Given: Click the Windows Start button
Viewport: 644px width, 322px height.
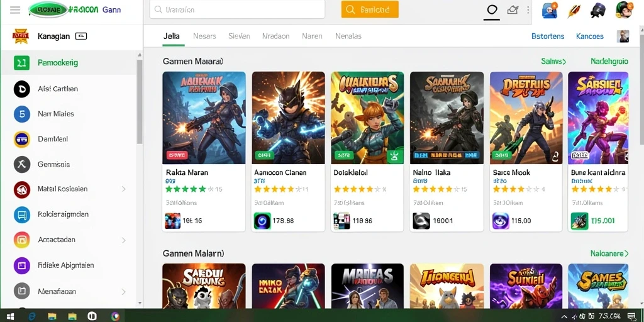Looking at the screenshot, I should coord(10,316).
